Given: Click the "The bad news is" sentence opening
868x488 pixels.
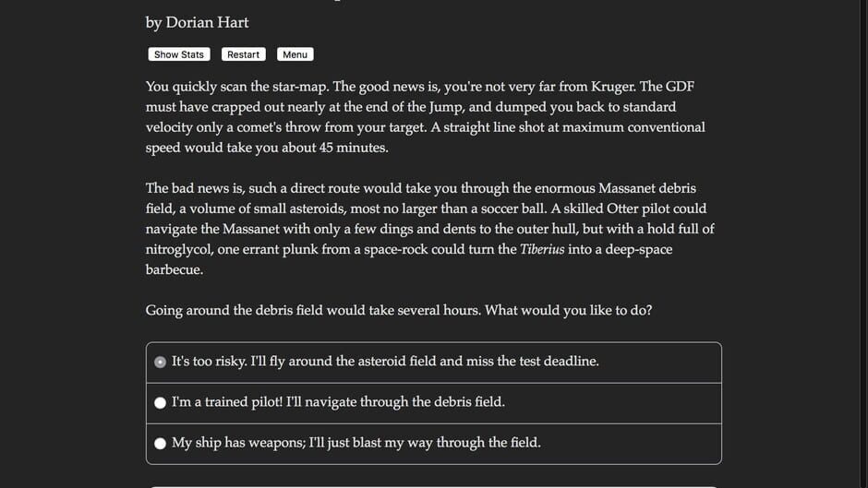Looking at the screenshot, I should tap(198, 188).
